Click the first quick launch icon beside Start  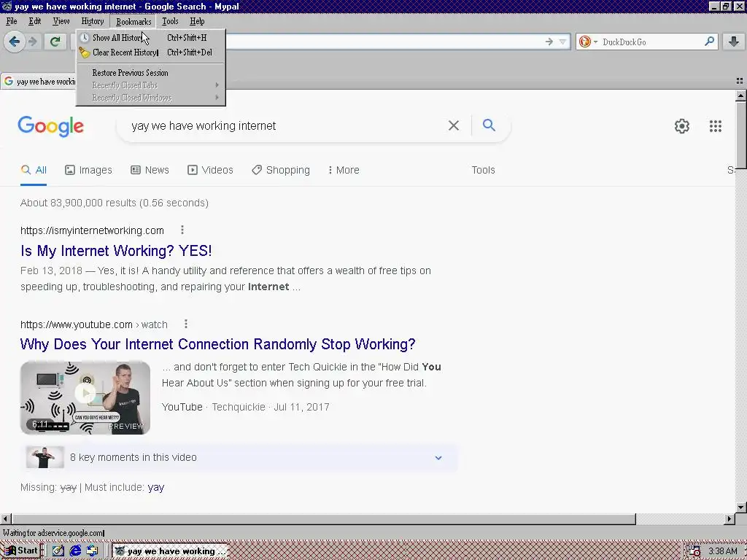click(58, 551)
